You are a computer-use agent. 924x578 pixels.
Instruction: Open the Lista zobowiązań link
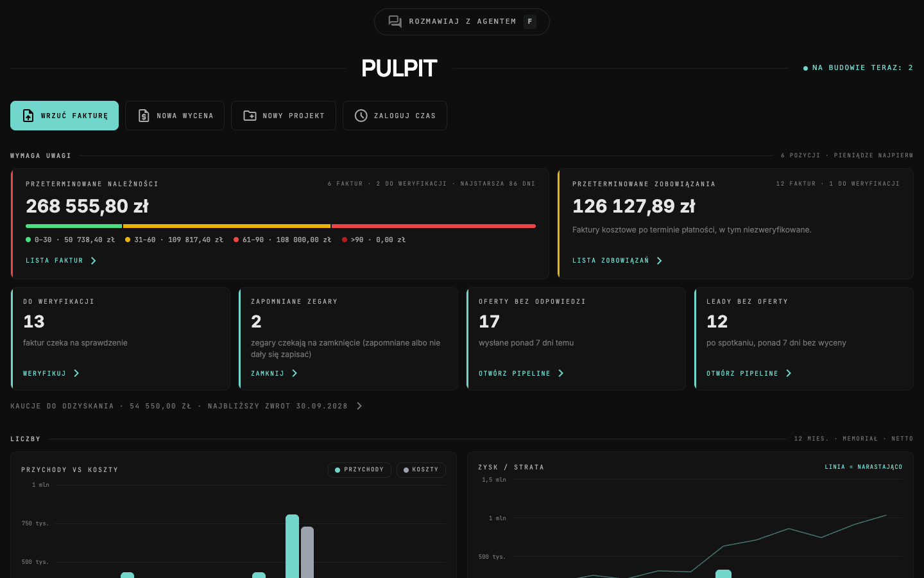point(617,261)
